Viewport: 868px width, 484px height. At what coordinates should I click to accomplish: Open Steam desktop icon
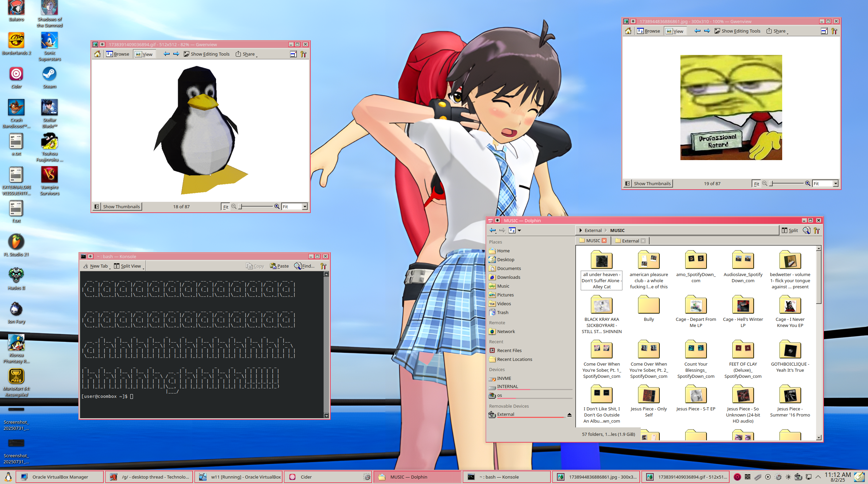pos(50,77)
